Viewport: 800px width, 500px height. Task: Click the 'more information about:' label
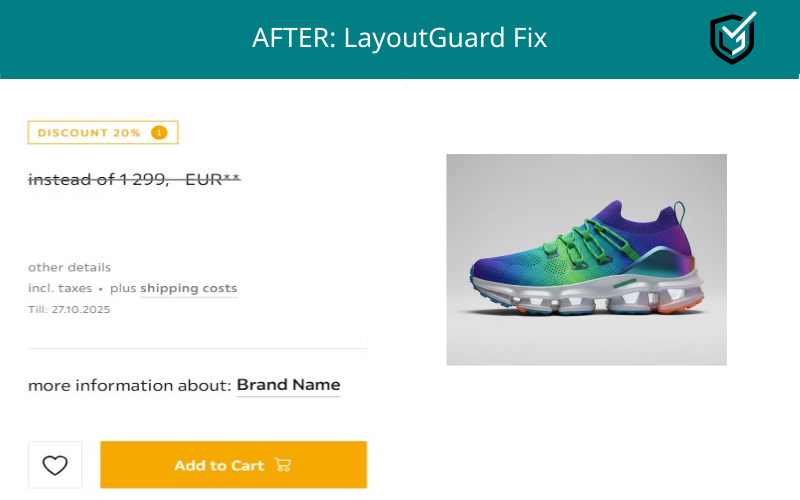[x=129, y=385]
